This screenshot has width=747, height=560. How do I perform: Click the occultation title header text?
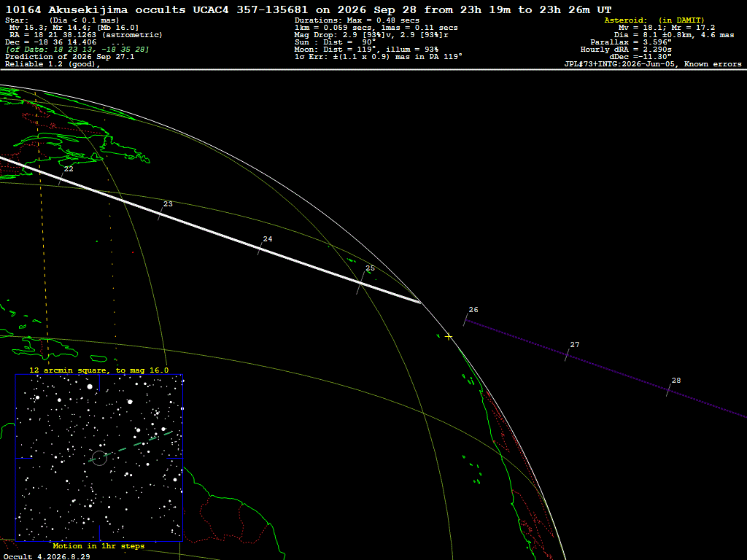coord(309,9)
